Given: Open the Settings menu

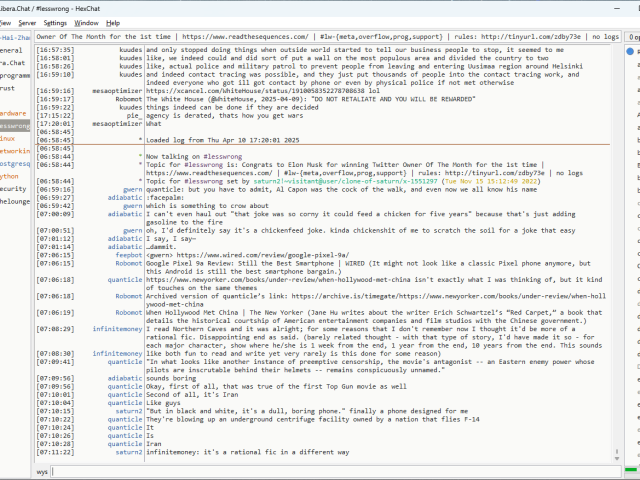Looking at the screenshot, I should 56,22.
